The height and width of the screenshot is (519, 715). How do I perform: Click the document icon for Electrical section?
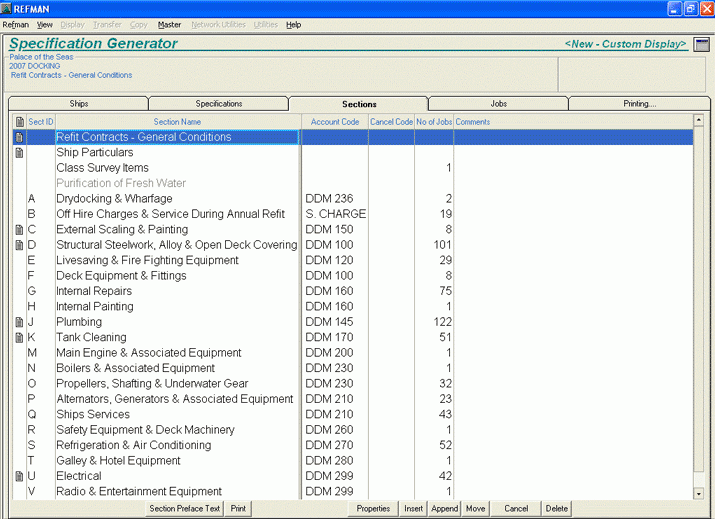(x=19, y=476)
